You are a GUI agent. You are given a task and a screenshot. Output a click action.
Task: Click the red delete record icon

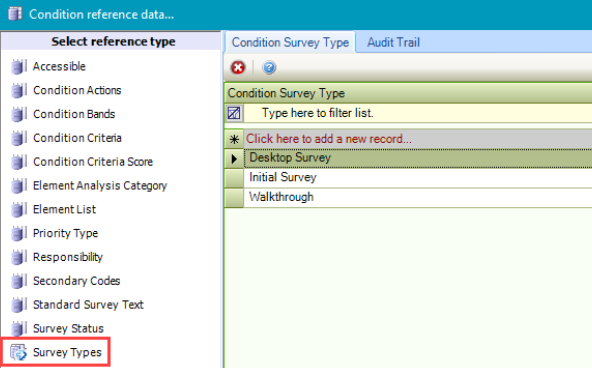(238, 68)
